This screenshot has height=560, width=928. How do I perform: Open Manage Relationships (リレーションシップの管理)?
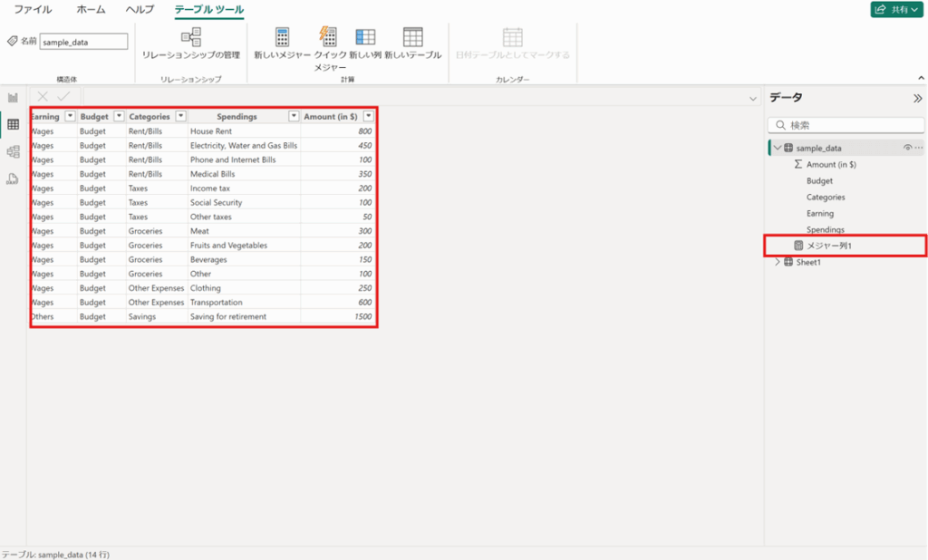(191, 37)
